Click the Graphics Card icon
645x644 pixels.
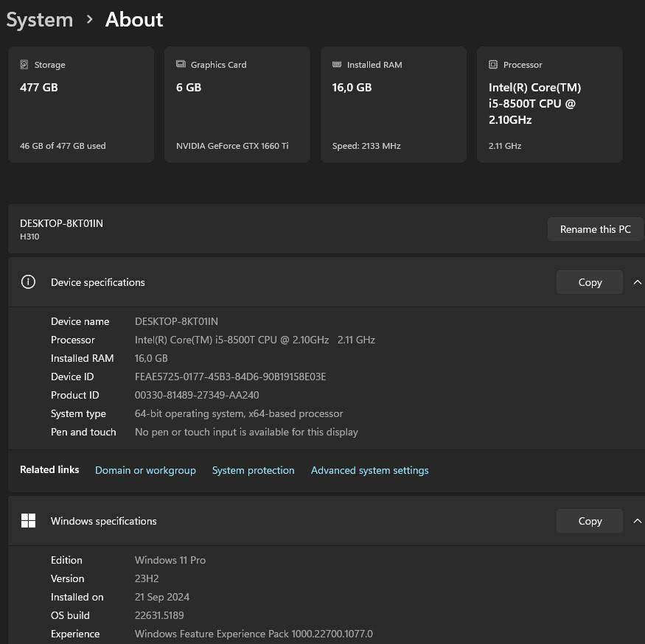coord(181,65)
